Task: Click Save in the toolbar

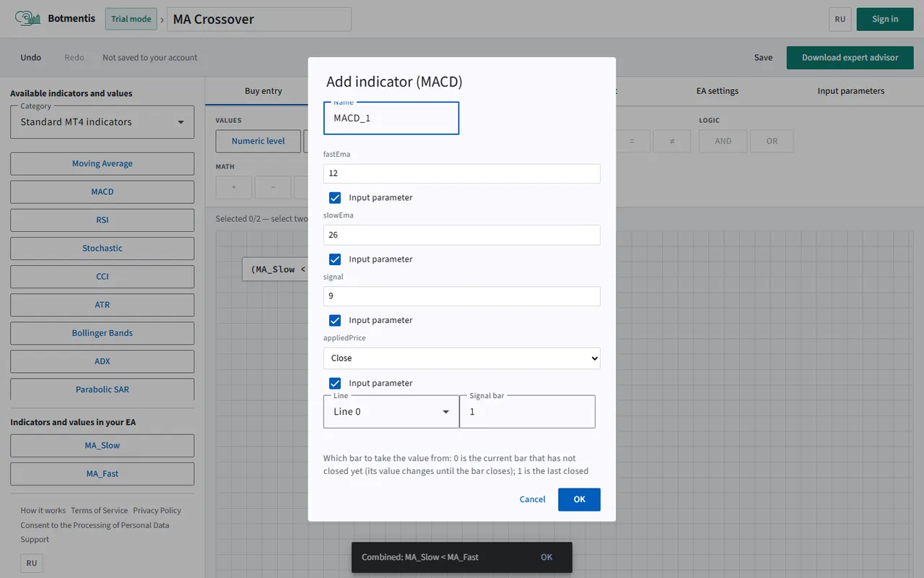Action: click(x=763, y=58)
